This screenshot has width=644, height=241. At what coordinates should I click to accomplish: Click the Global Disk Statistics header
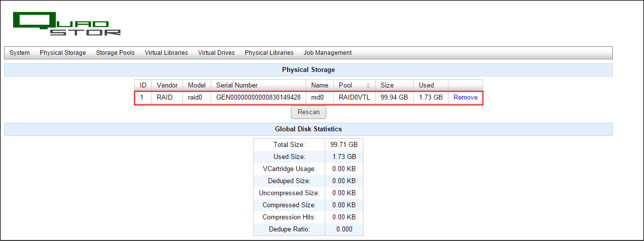[x=308, y=129]
